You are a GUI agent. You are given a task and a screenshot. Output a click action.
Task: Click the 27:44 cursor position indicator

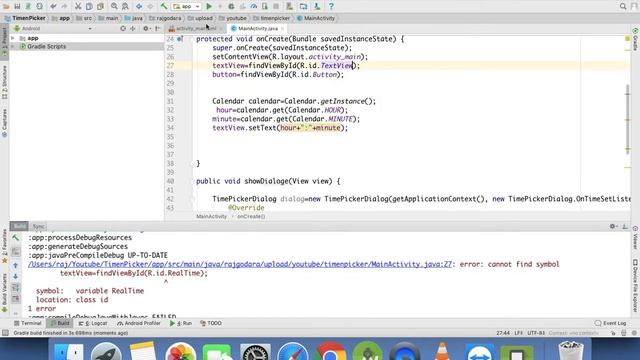click(x=503, y=333)
